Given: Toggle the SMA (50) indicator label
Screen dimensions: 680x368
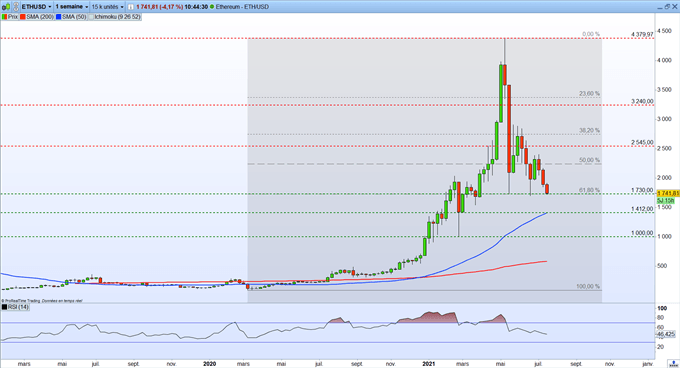Looking at the screenshot, I should pyautogui.click(x=72, y=17).
